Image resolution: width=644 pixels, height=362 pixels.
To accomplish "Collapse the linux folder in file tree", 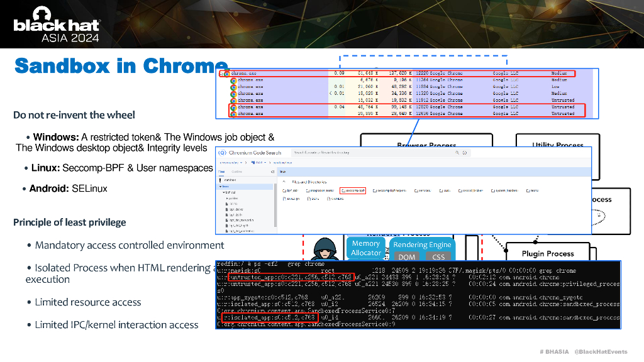I will pos(221,187).
